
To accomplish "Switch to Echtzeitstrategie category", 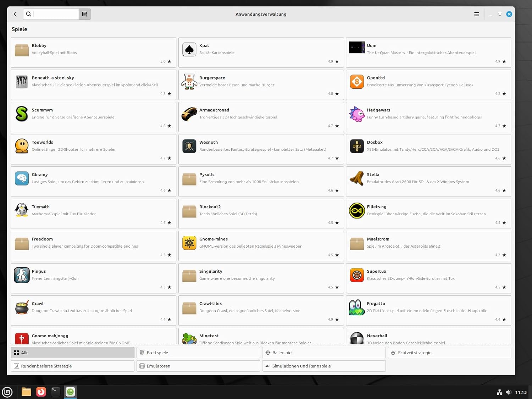I will [449, 353].
